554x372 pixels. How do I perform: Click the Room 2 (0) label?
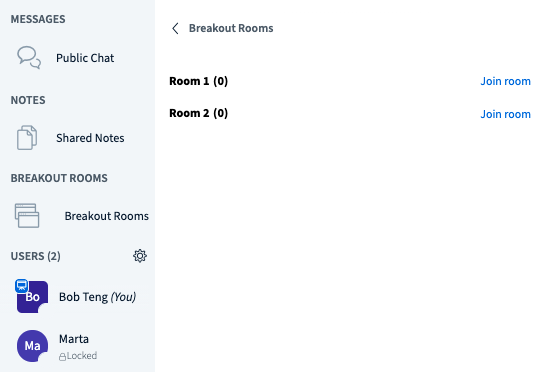199,113
